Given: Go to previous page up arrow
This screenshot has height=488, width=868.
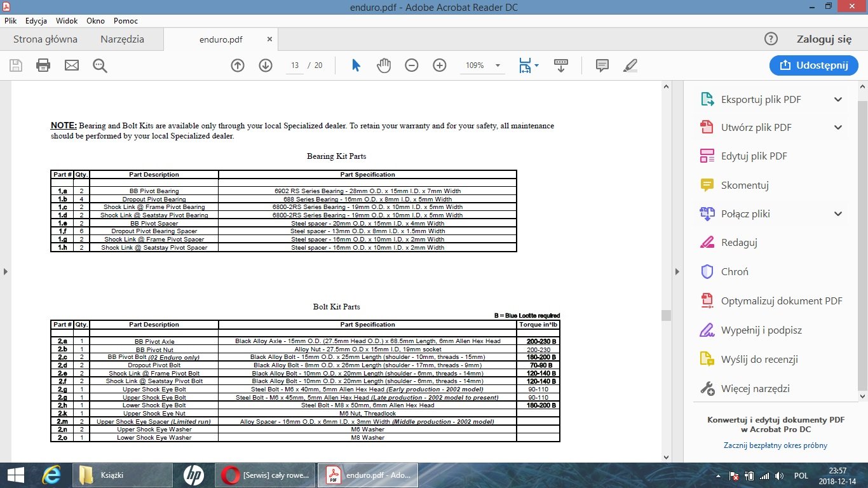Looking at the screenshot, I should pos(238,65).
